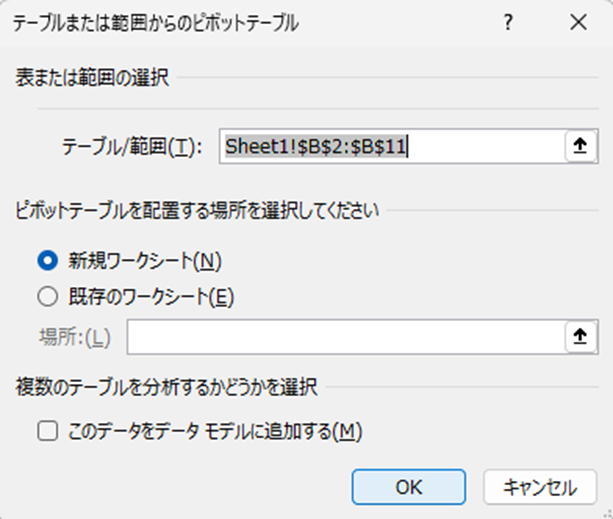The height and width of the screenshot is (519, 613).
Task: Click the 新規ワークシート(N) label text
Action: [143, 261]
